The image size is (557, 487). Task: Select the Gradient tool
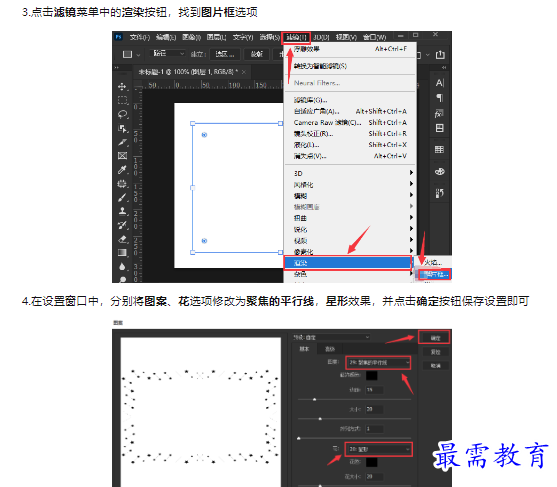[123, 253]
